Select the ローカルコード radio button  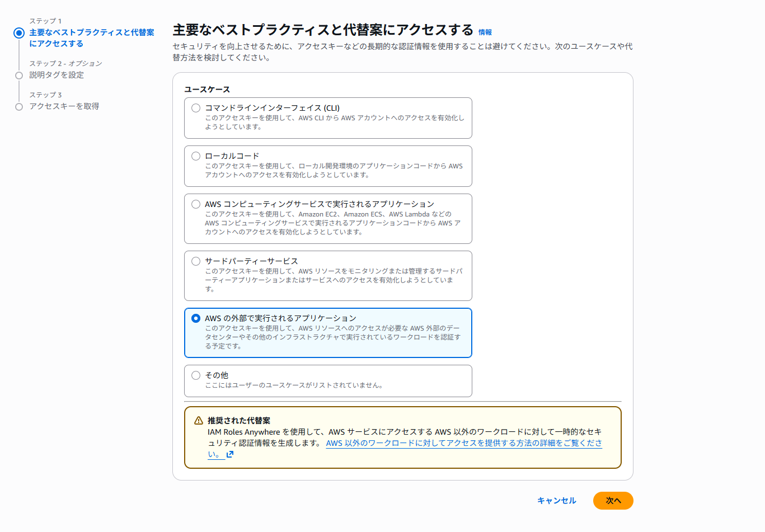196,156
